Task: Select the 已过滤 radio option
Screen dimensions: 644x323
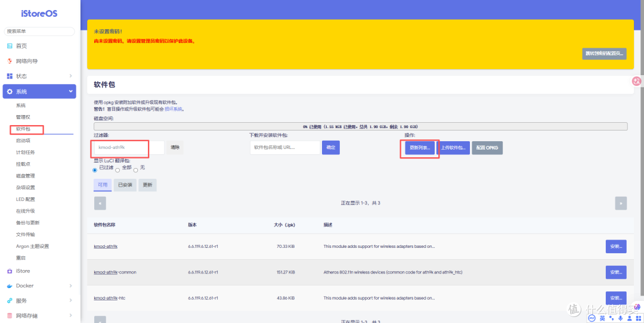Action: (95, 170)
